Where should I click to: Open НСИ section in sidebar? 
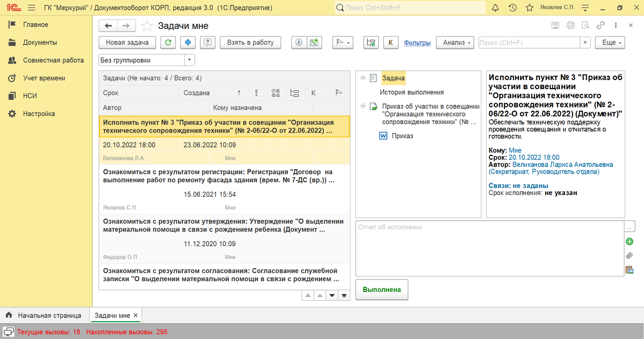coord(30,96)
